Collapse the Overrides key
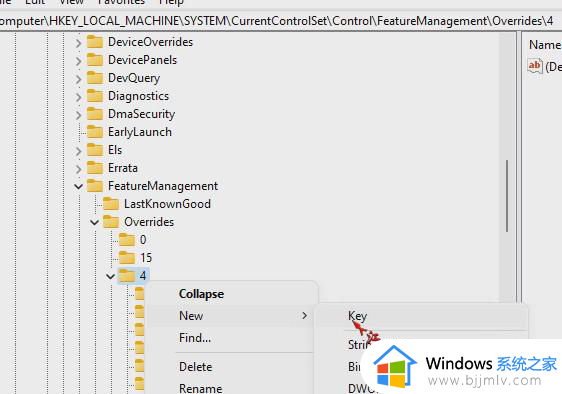The width and height of the screenshot is (562, 394). pos(95,223)
